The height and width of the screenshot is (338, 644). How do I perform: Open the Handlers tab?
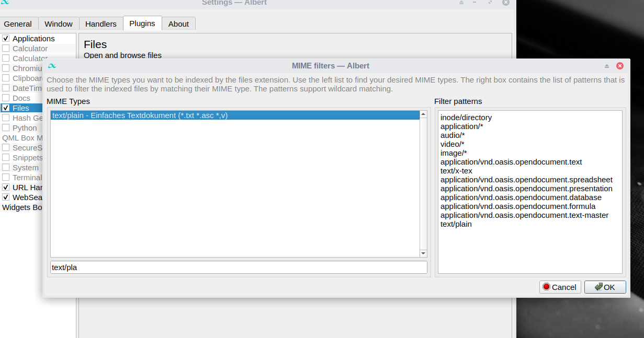(x=101, y=24)
